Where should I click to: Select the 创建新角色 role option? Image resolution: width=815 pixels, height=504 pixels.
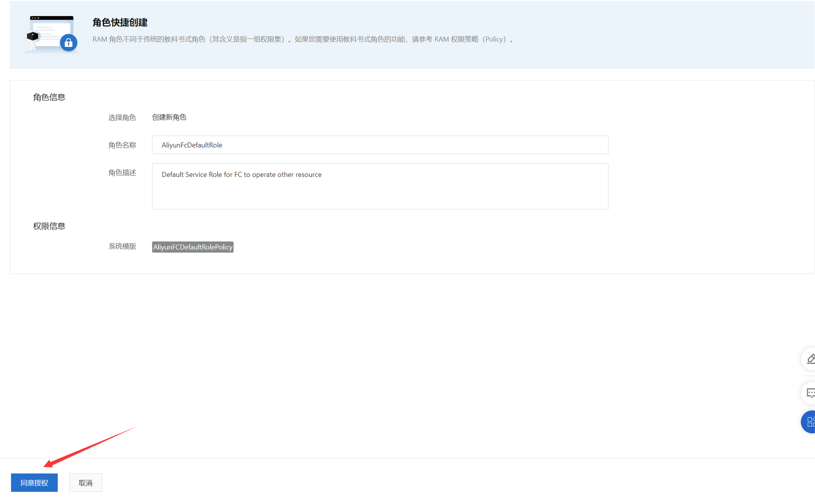pyautogui.click(x=169, y=117)
